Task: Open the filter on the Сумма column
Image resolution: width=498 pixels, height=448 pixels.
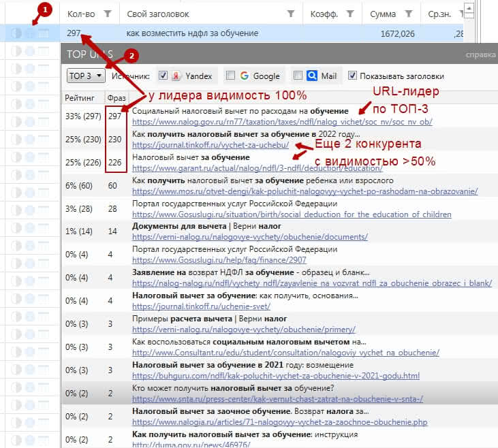Action: click(x=409, y=14)
